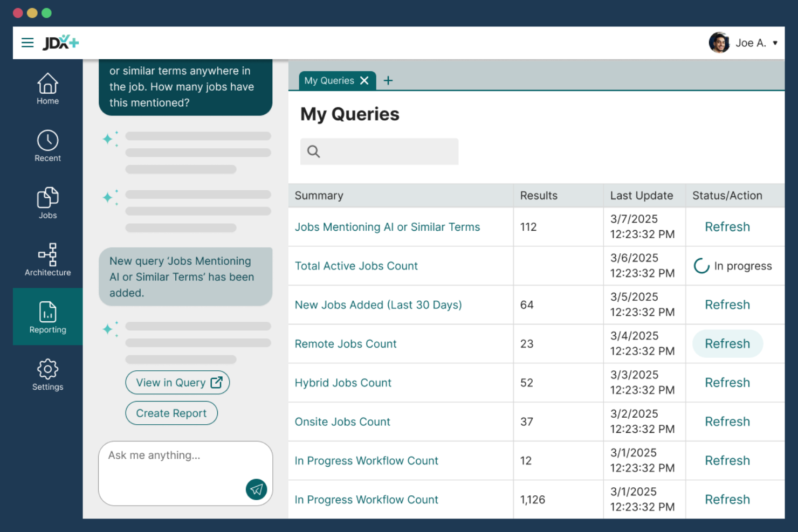Click View in Query
The width and height of the screenshot is (798, 532).
(177, 382)
